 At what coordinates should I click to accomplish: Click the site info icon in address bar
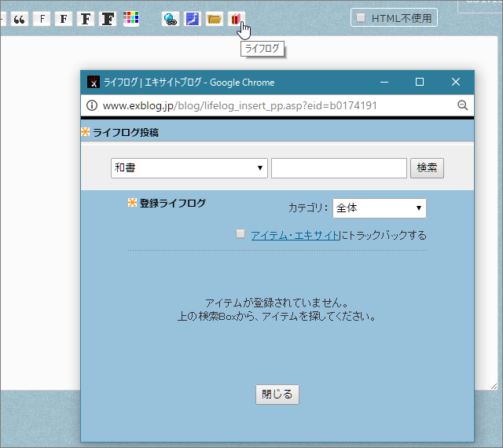point(92,105)
